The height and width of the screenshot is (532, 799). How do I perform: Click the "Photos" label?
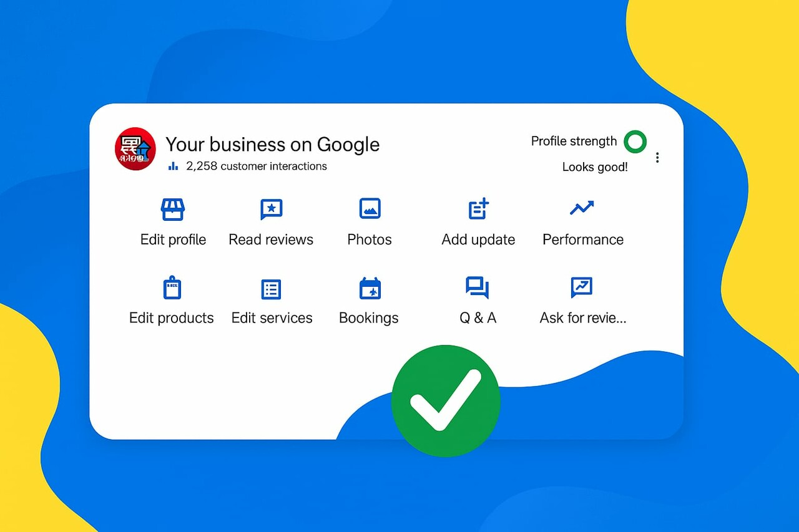point(370,239)
